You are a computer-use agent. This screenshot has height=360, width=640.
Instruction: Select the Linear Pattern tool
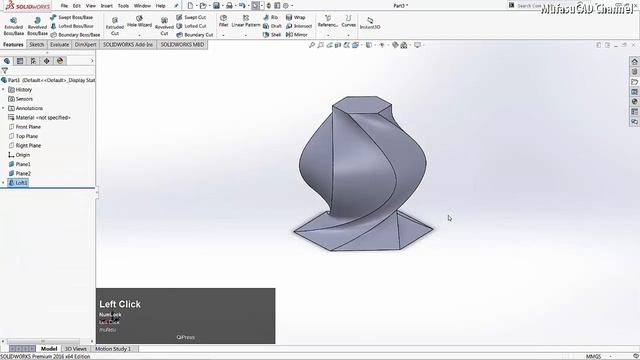(x=246, y=21)
